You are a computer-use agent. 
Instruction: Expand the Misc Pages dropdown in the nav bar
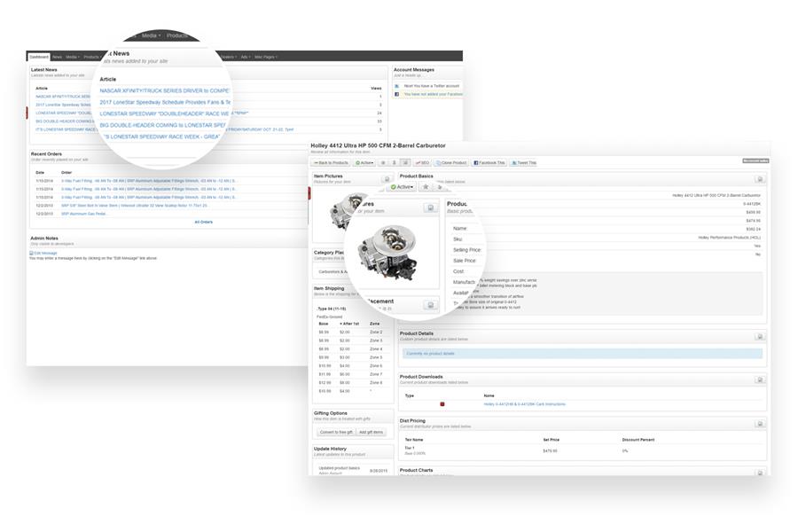point(266,57)
